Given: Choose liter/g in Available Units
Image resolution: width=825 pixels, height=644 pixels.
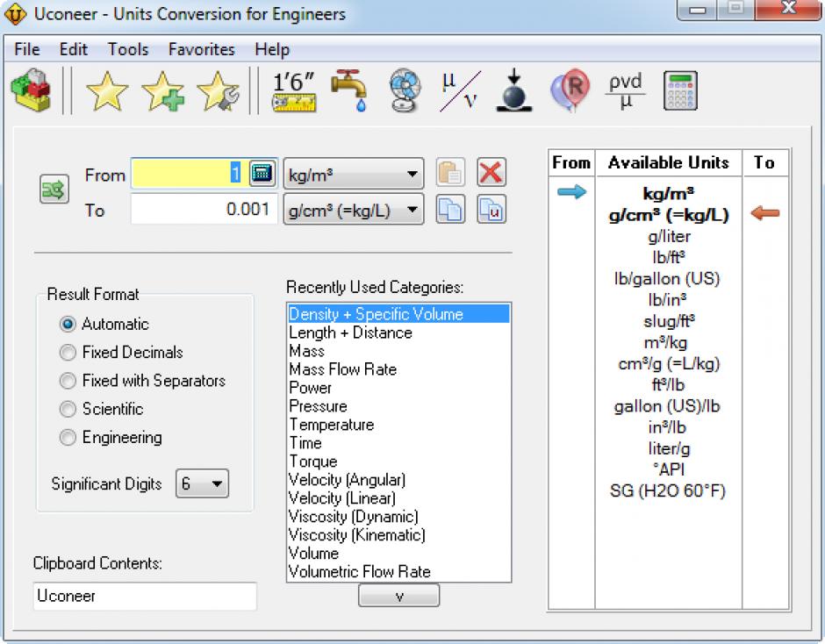Looking at the screenshot, I should pos(669,448).
